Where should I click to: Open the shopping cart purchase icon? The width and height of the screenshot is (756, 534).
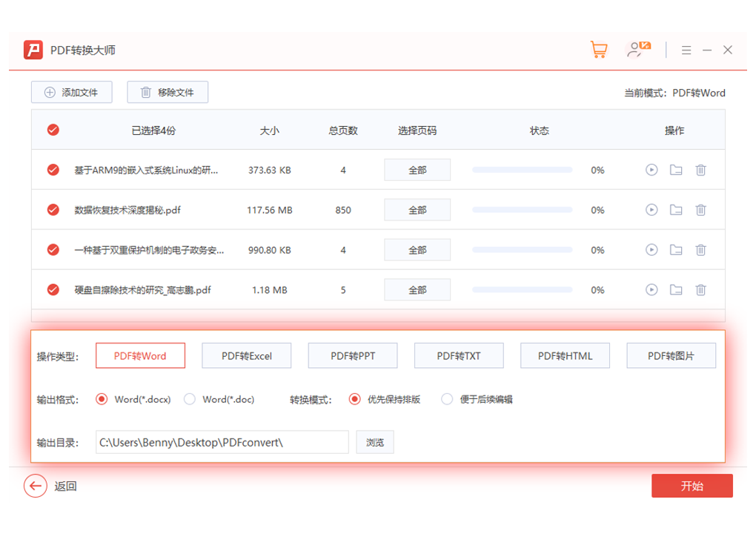(598, 50)
